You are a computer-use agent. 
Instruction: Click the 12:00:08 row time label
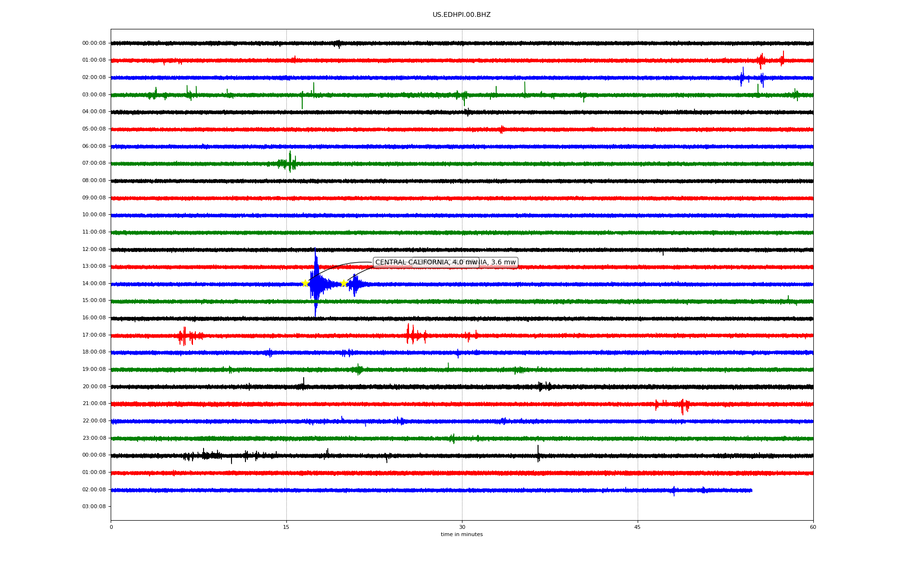(x=94, y=250)
